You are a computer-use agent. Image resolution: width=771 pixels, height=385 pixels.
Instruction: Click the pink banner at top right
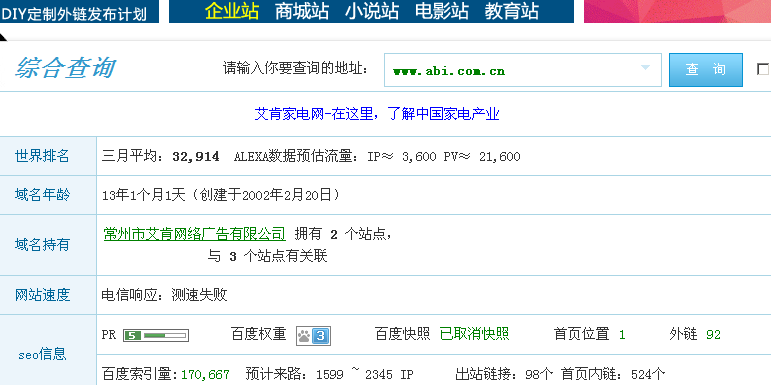coord(677,11)
